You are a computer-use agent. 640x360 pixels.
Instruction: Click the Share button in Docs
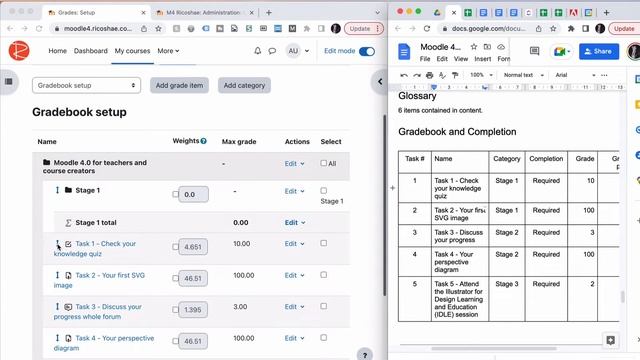[598, 51]
